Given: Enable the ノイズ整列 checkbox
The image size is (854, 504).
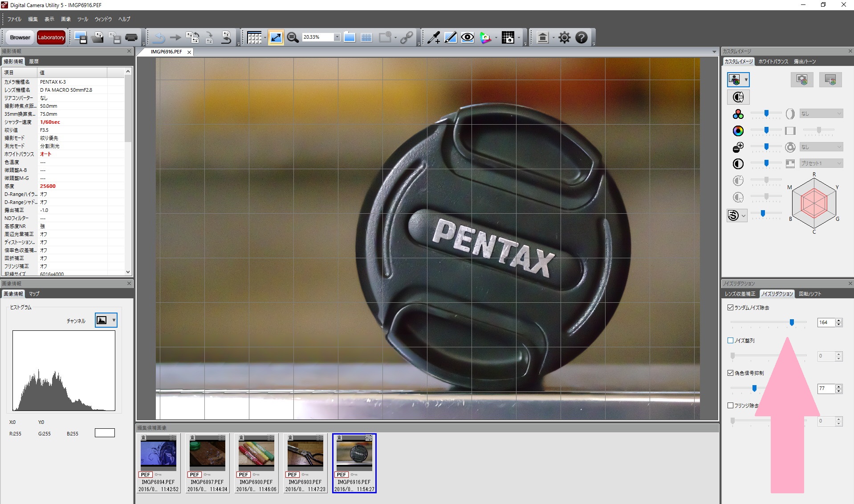Looking at the screenshot, I should [730, 341].
